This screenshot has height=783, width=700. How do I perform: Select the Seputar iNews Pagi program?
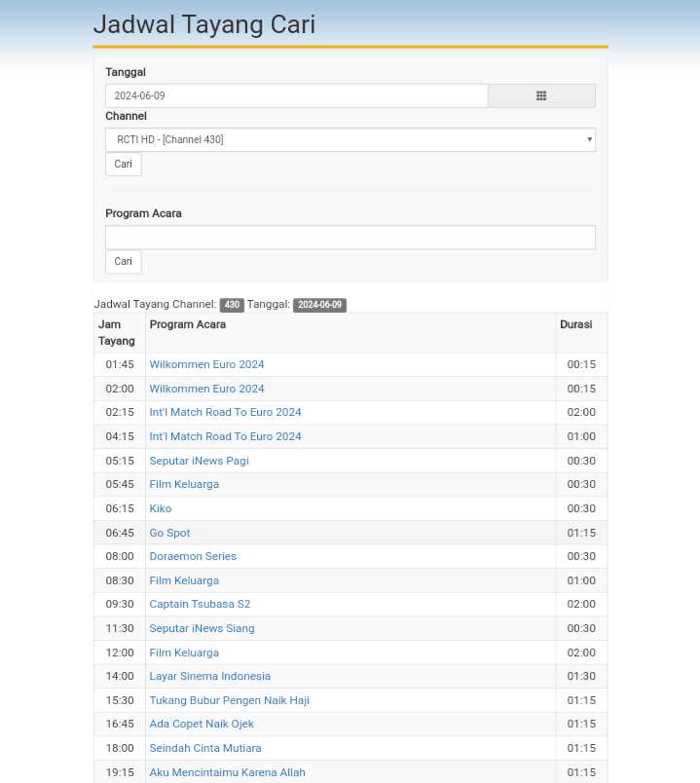click(199, 461)
